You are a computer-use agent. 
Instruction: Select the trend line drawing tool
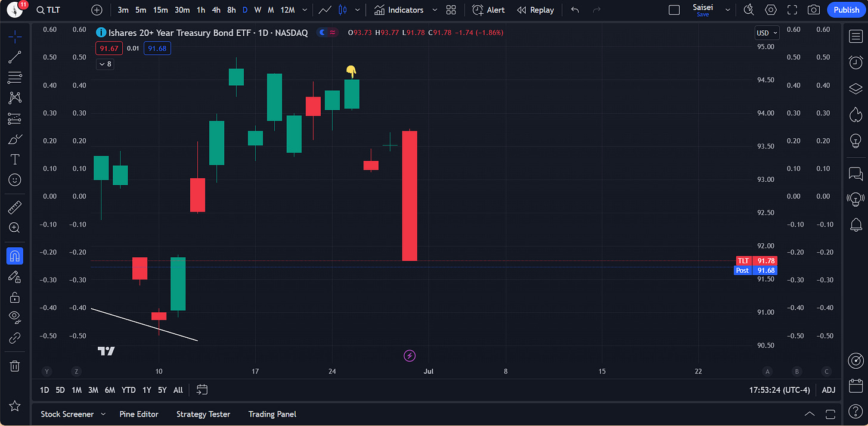(15, 57)
